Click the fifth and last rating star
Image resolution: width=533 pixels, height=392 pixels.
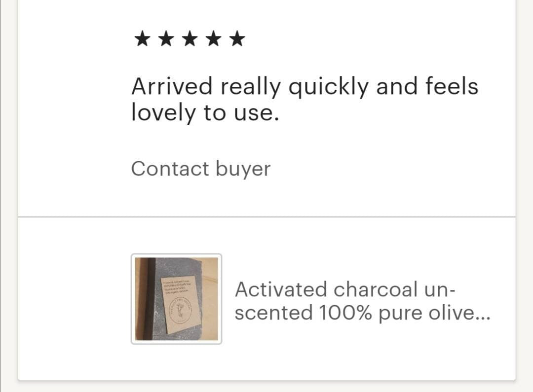237,38
